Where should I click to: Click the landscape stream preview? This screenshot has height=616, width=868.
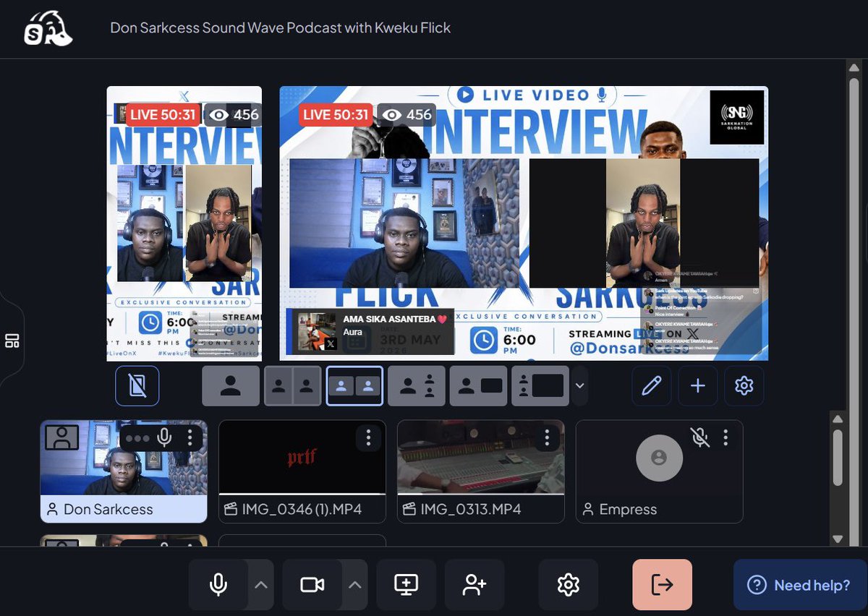pos(524,223)
